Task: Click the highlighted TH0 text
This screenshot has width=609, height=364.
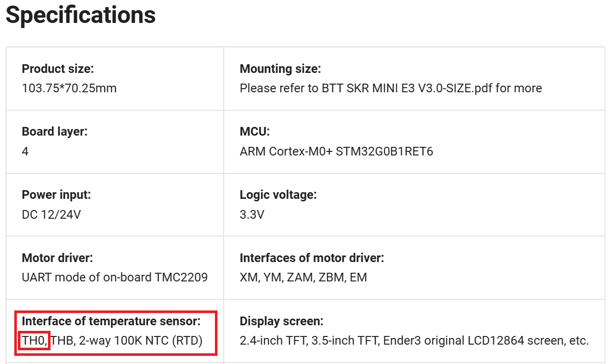Action: (x=34, y=341)
